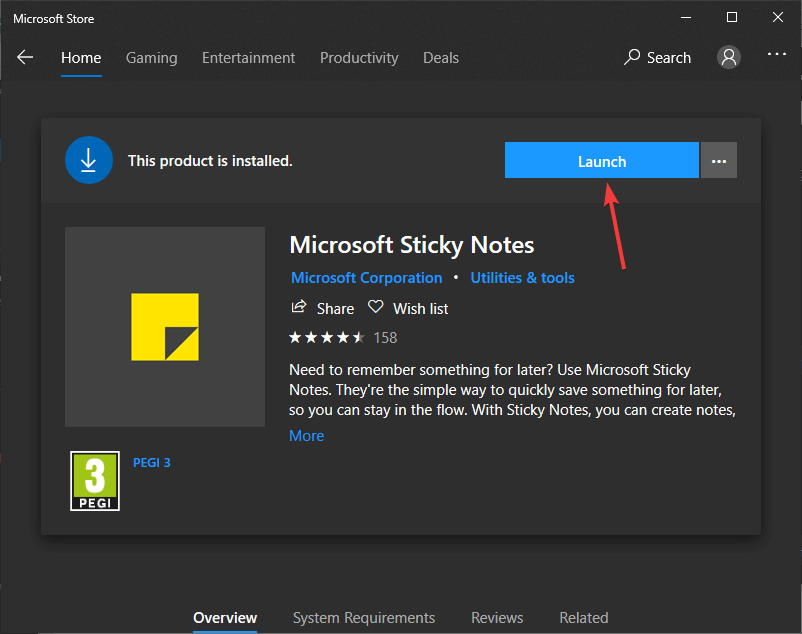Click the Sticky Notes app thumbnail
This screenshot has width=802, height=634.
[x=165, y=327]
